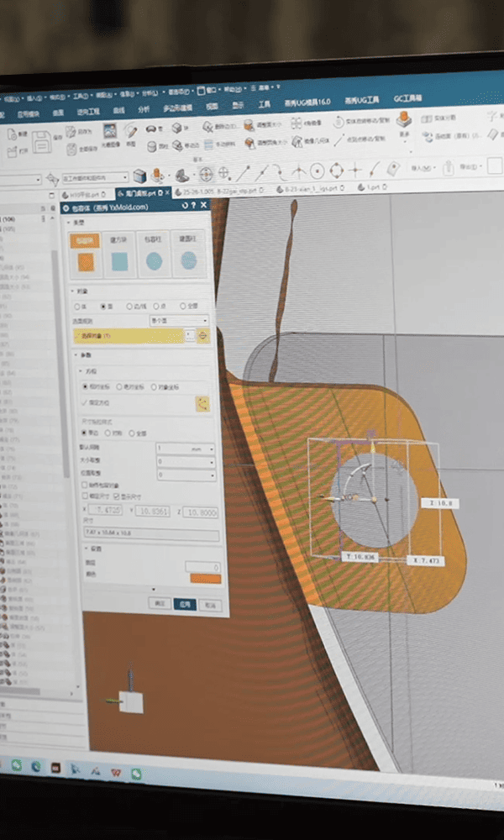Click the New file icon in ribbon
Screen dimensions: 504x840
point(12,135)
